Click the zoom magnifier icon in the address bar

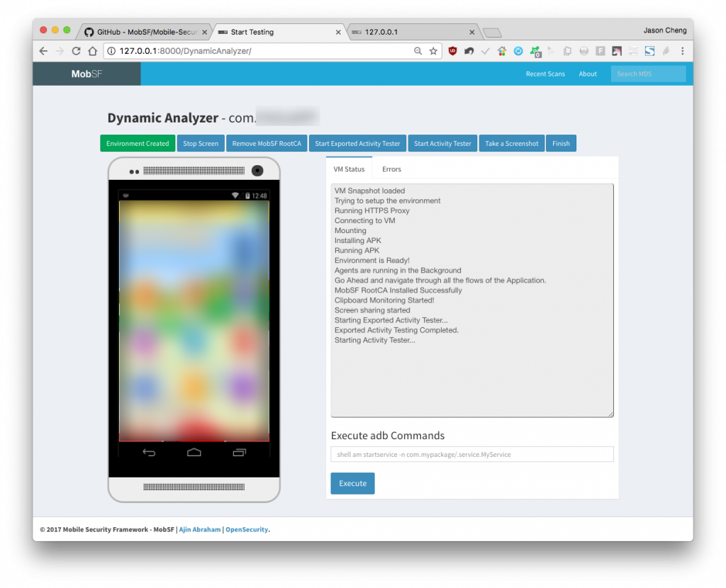pyautogui.click(x=418, y=51)
